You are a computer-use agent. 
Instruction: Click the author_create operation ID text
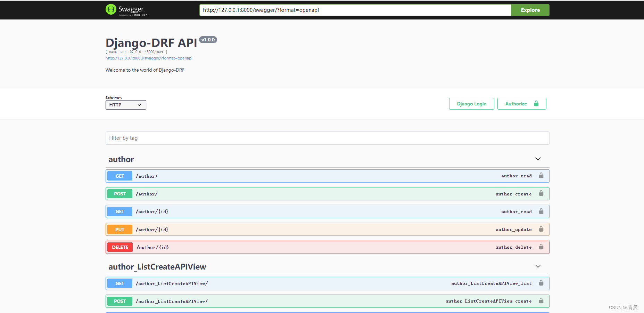click(x=514, y=194)
